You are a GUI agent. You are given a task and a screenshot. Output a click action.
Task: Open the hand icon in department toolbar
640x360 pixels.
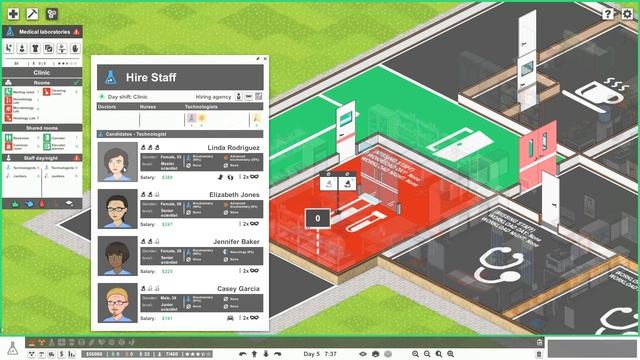pos(75,49)
